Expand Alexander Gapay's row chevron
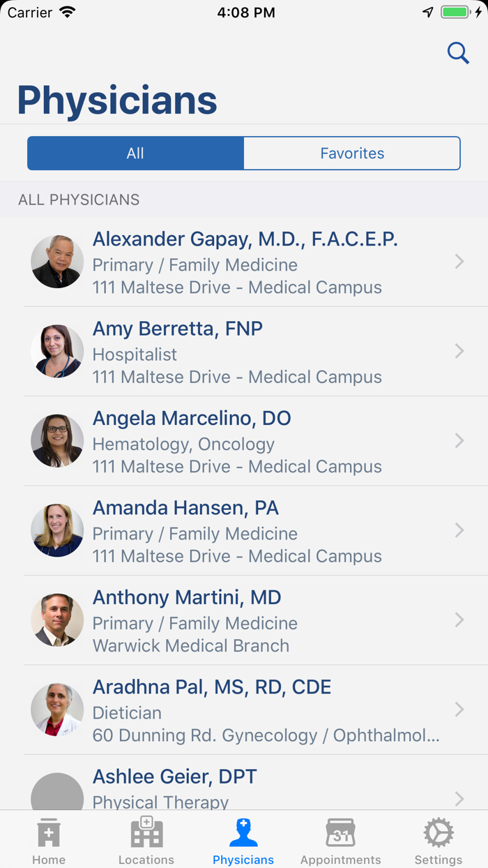The height and width of the screenshot is (868, 488). pyautogui.click(x=459, y=262)
